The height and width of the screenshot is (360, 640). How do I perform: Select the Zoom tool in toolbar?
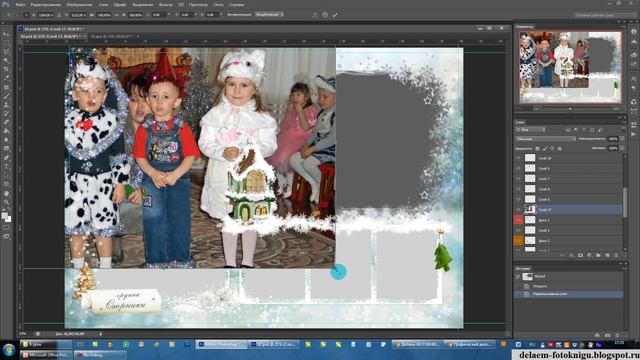[x=7, y=202]
